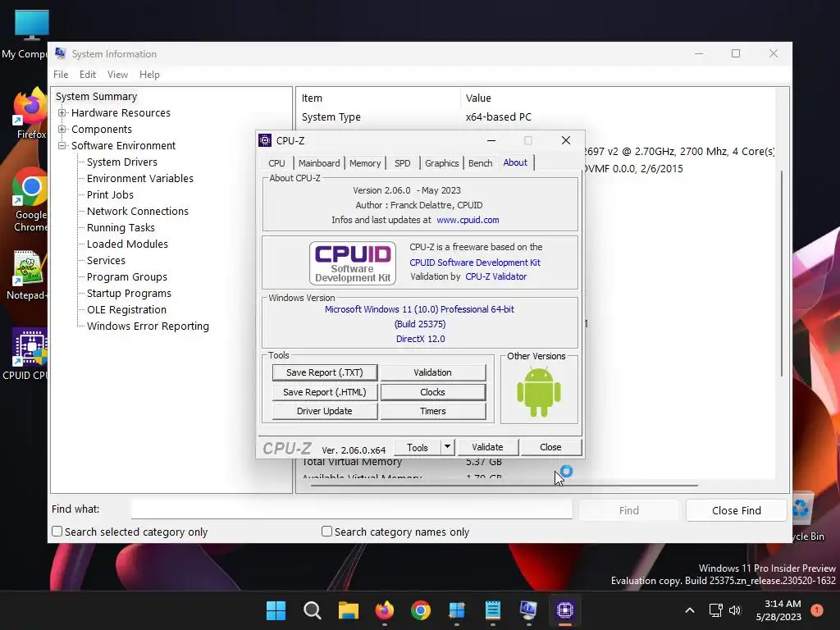Select Environment Variables in the tree

pyautogui.click(x=140, y=178)
